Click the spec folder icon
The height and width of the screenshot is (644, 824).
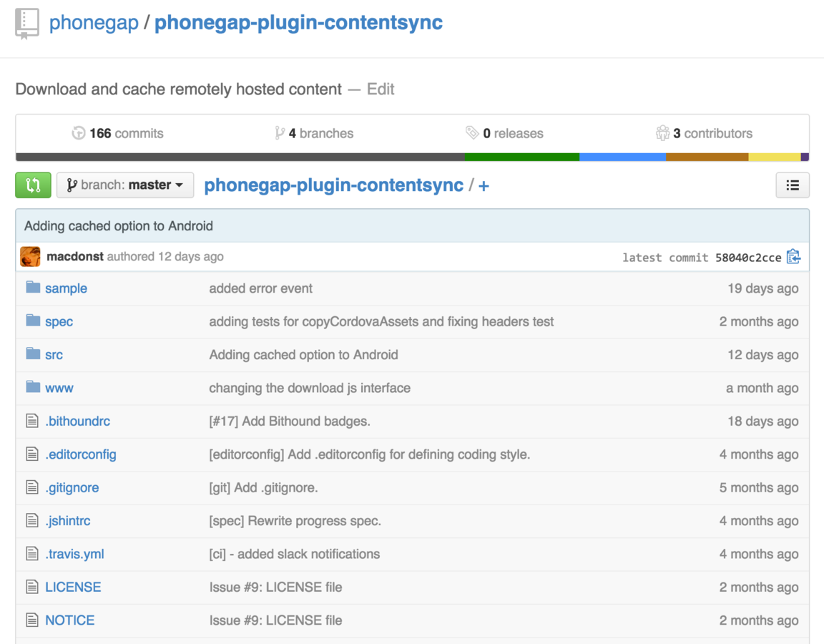[33, 320]
